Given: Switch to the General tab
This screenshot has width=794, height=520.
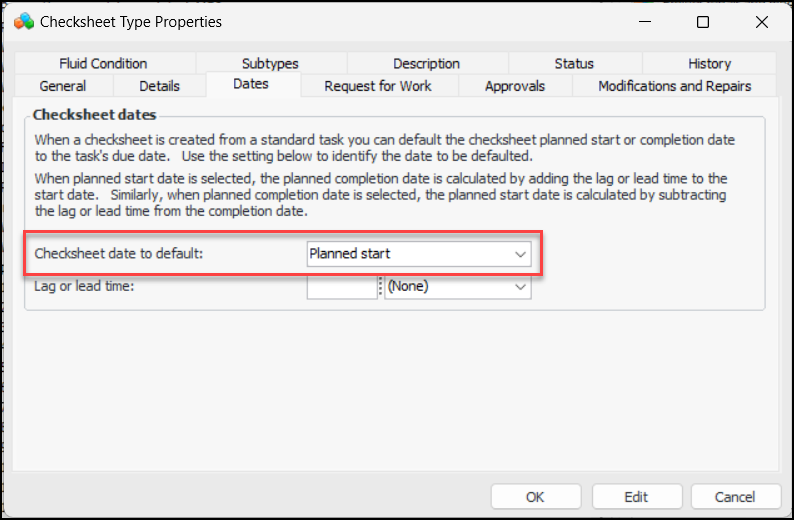Looking at the screenshot, I should coord(62,86).
